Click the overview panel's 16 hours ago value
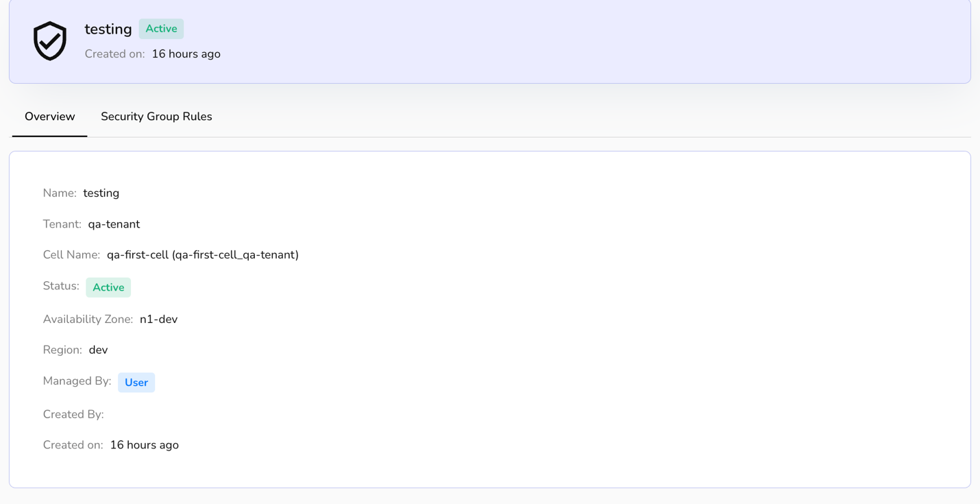The width and height of the screenshot is (980, 504). coord(144,445)
